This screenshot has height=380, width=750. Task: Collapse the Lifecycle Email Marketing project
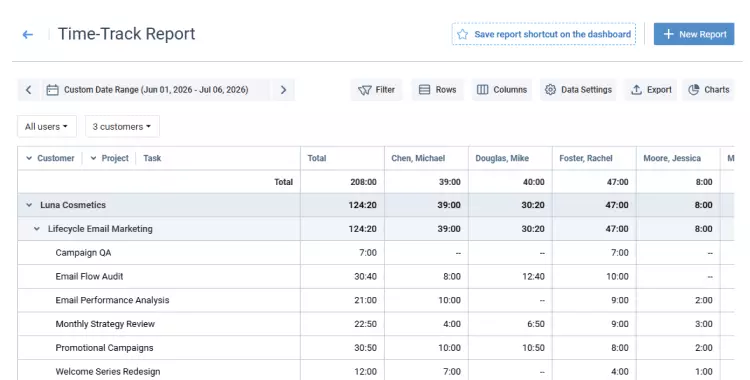37,229
